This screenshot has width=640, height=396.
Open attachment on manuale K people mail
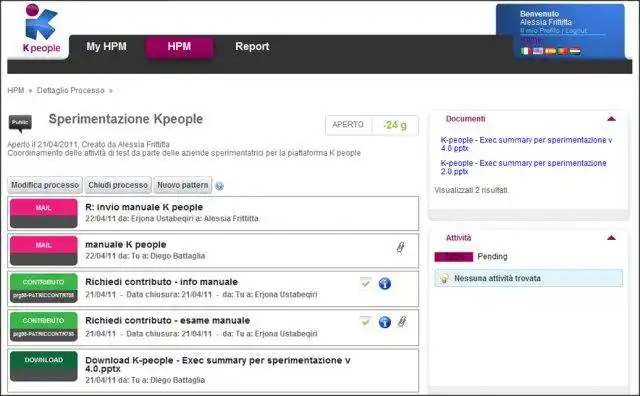tap(400, 247)
